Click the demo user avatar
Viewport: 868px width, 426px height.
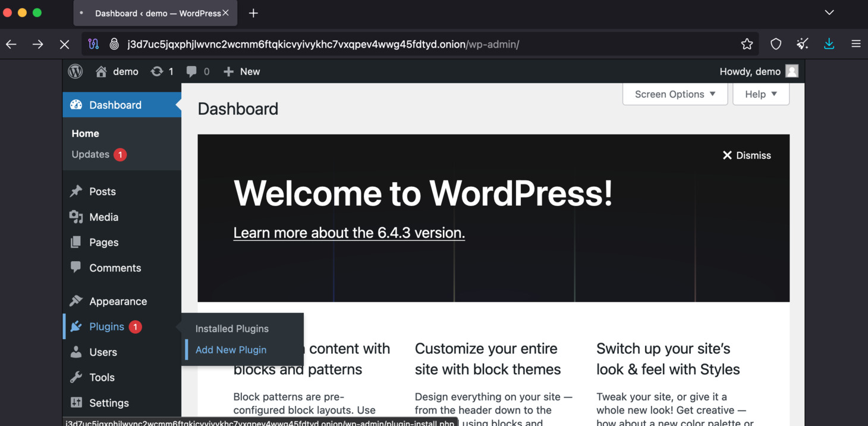click(x=792, y=71)
